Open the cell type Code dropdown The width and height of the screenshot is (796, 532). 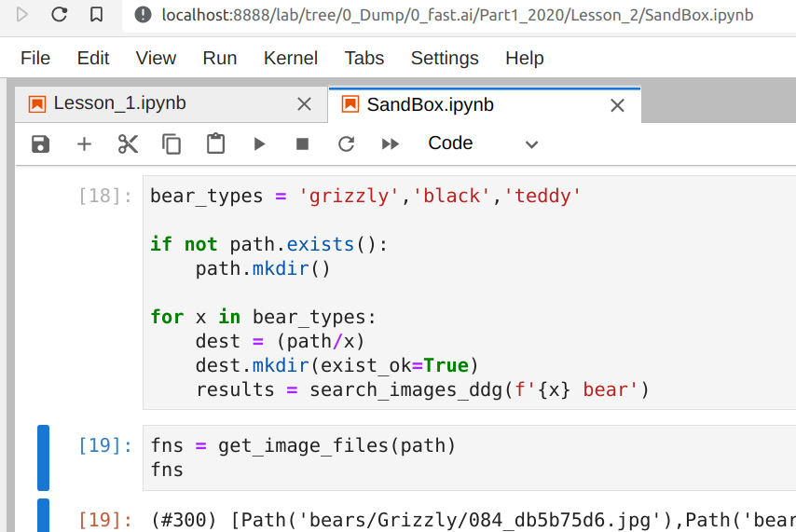(482, 143)
